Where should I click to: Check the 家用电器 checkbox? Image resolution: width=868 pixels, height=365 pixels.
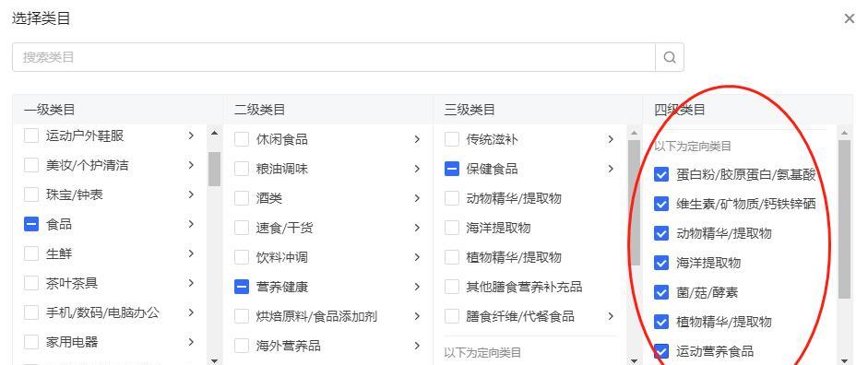click(31, 342)
